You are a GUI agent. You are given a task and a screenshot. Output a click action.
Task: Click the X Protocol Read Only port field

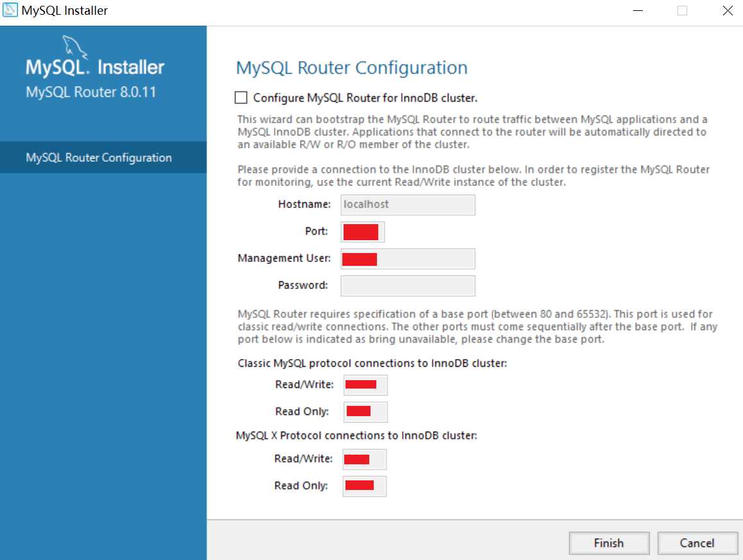point(364,486)
